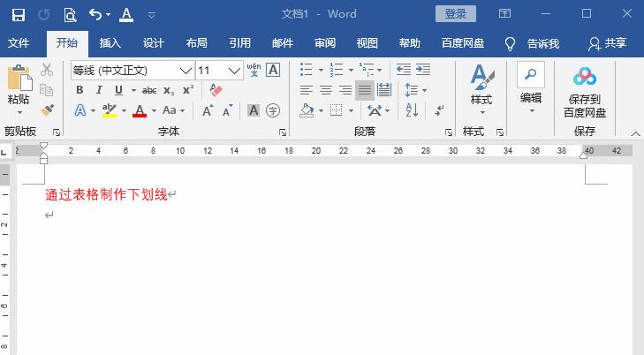This screenshot has height=355, width=644.
Task: Open ribbon display options icon
Action: point(504,13)
